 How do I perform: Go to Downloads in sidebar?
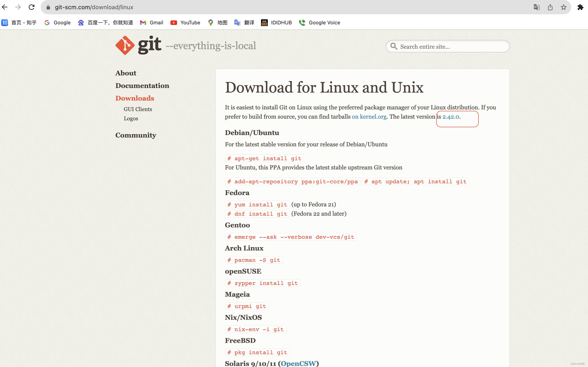(135, 98)
